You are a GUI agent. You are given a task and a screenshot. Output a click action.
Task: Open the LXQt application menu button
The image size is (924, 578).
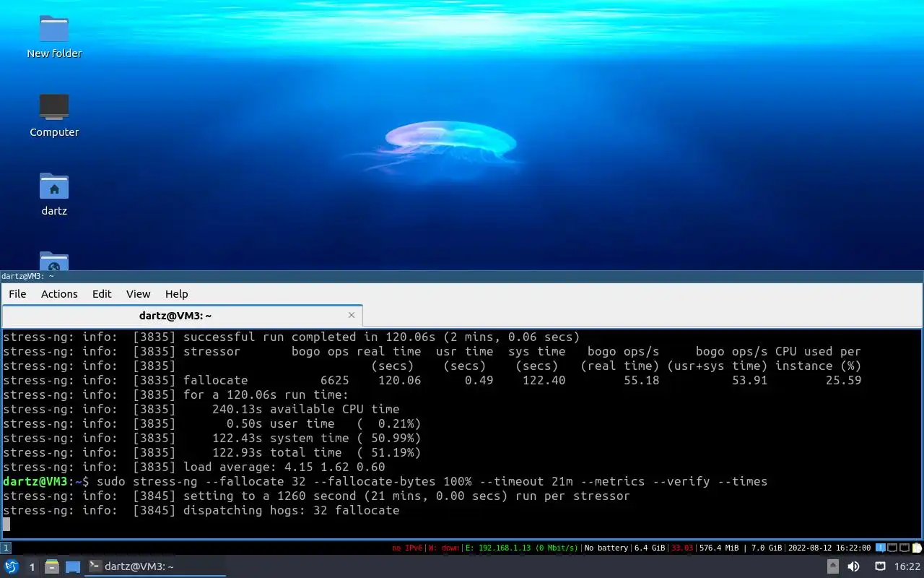(12, 566)
